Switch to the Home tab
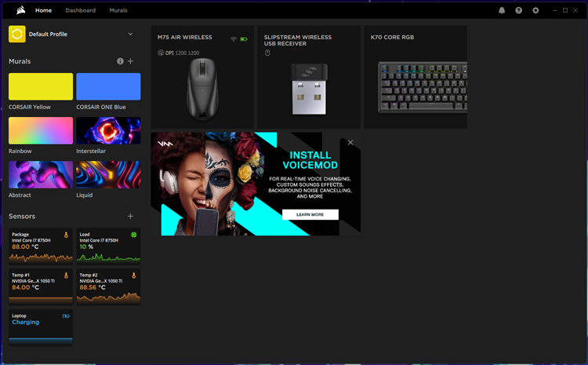The width and height of the screenshot is (588, 365). tap(43, 10)
